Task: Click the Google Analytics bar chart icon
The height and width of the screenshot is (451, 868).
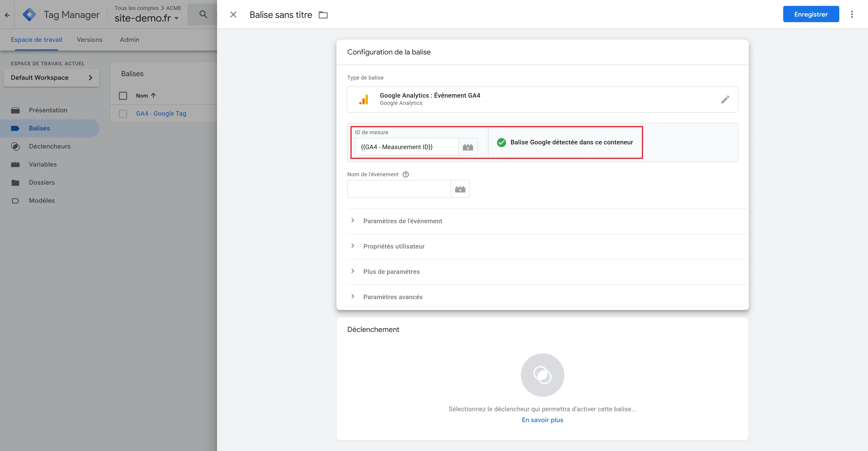Action: coord(364,99)
